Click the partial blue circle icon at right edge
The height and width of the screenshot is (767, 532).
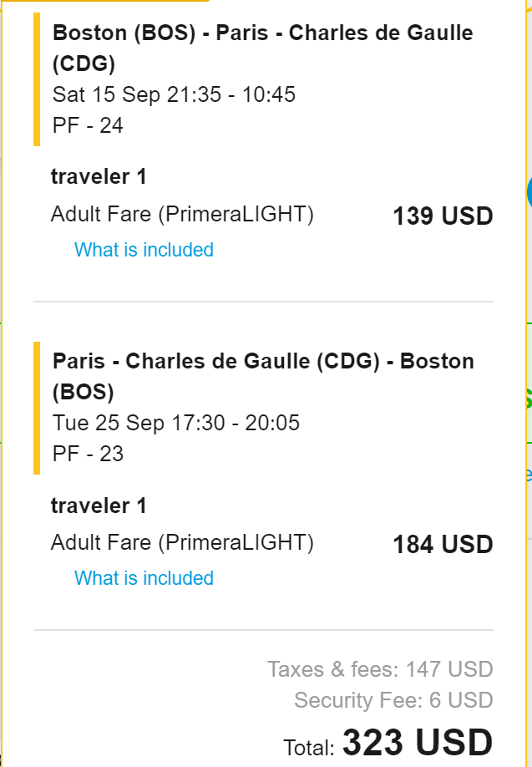pyautogui.click(x=529, y=192)
